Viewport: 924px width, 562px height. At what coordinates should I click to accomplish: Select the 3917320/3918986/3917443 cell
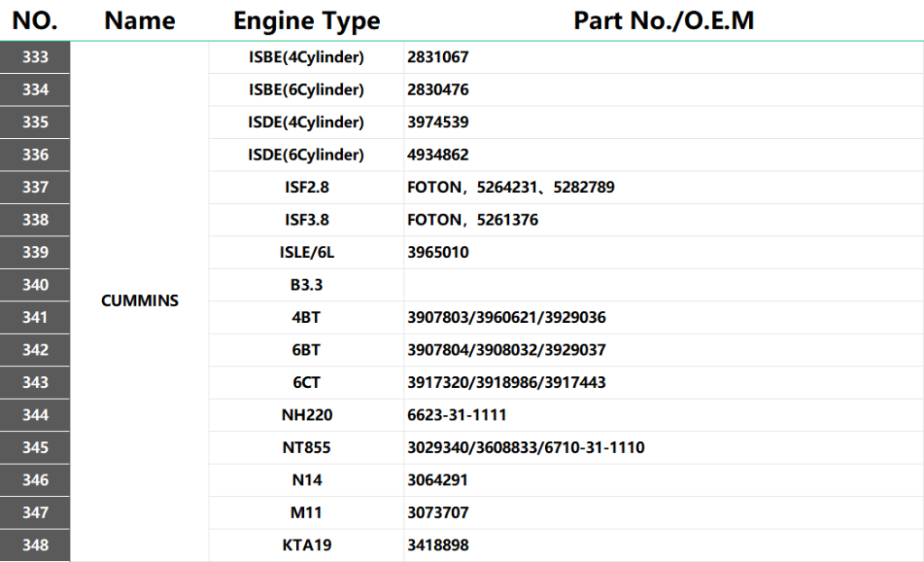(x=663, y=382)
